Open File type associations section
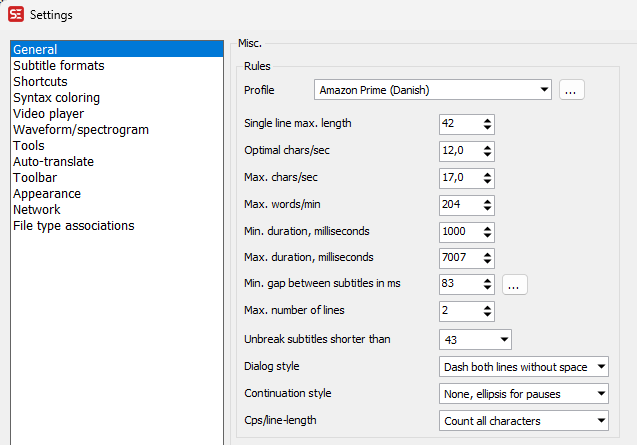 73,226
